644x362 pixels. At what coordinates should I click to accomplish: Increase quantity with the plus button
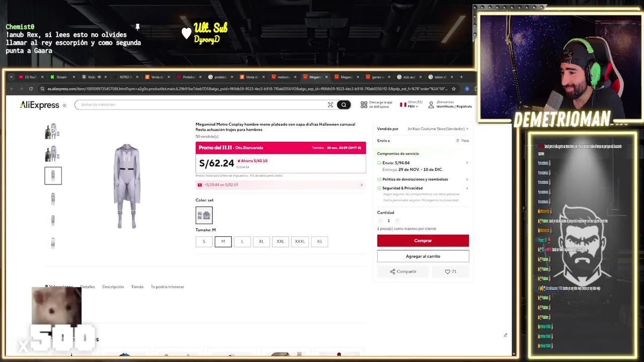point(397,221)
